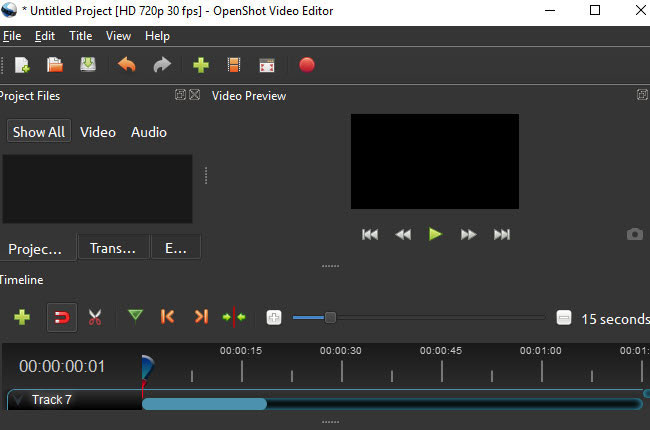The image size is (650, 430).
Task: Open the File menu
Action: click(x=12, y=36)
